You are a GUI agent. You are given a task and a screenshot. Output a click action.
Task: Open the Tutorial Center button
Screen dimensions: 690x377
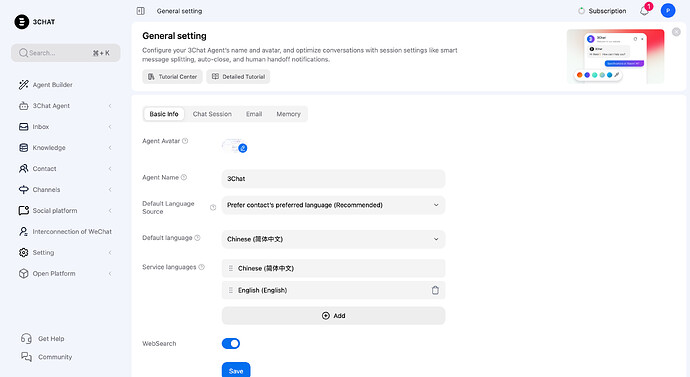point(172,77)
